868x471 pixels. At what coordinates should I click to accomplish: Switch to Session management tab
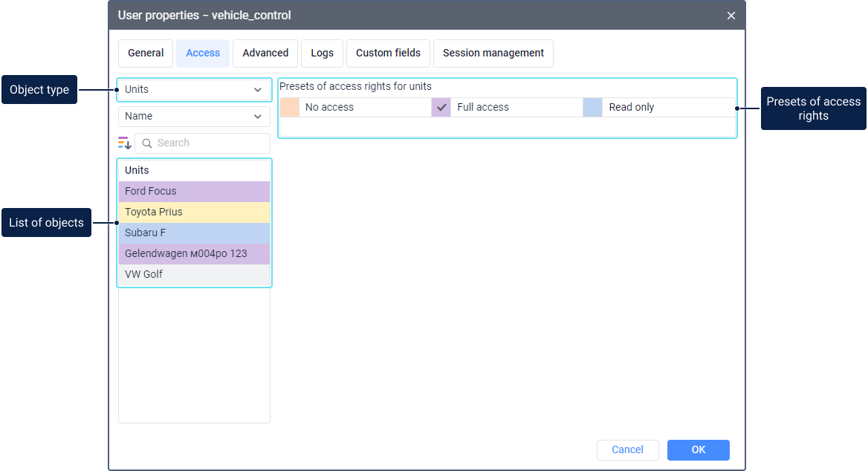(x=493, y=53)
